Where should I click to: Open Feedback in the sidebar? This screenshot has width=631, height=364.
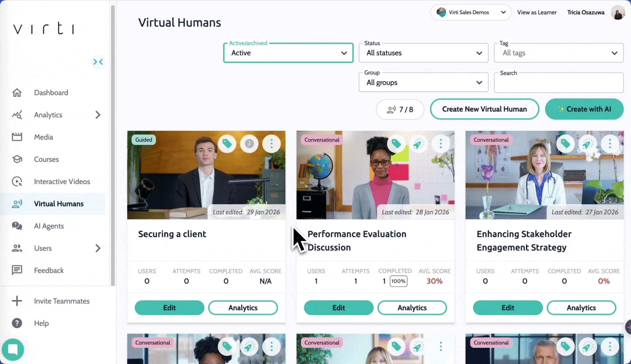coord(49,270)
